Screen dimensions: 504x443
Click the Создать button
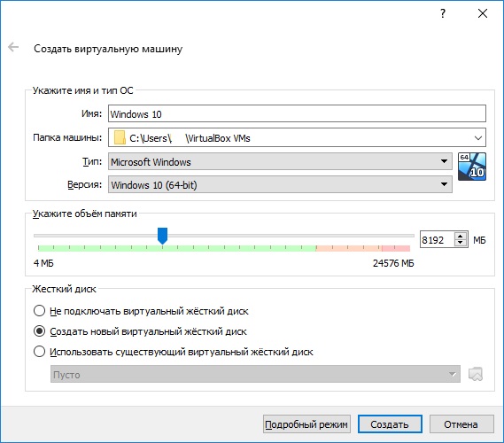click(x=390, y=424)
